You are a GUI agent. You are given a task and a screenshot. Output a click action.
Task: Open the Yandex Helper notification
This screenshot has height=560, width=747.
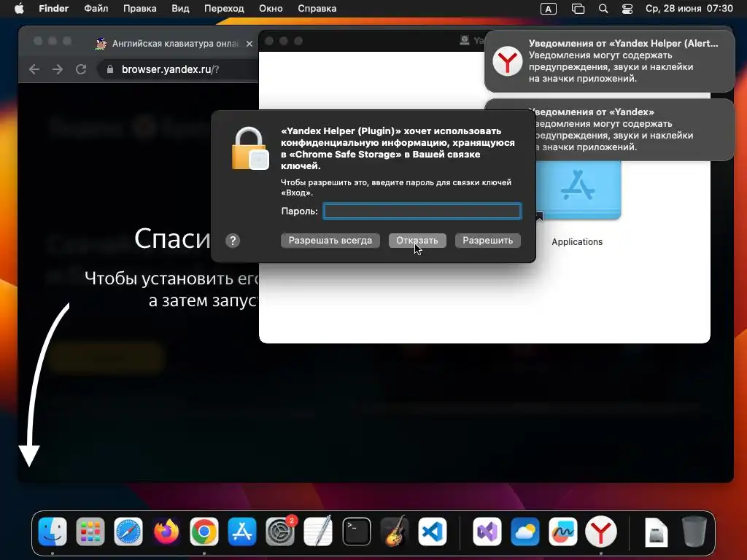[609, 61]
